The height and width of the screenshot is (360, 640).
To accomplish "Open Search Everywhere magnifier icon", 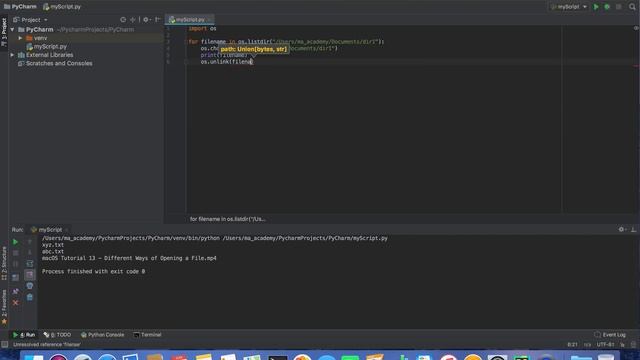I will 632,7.
